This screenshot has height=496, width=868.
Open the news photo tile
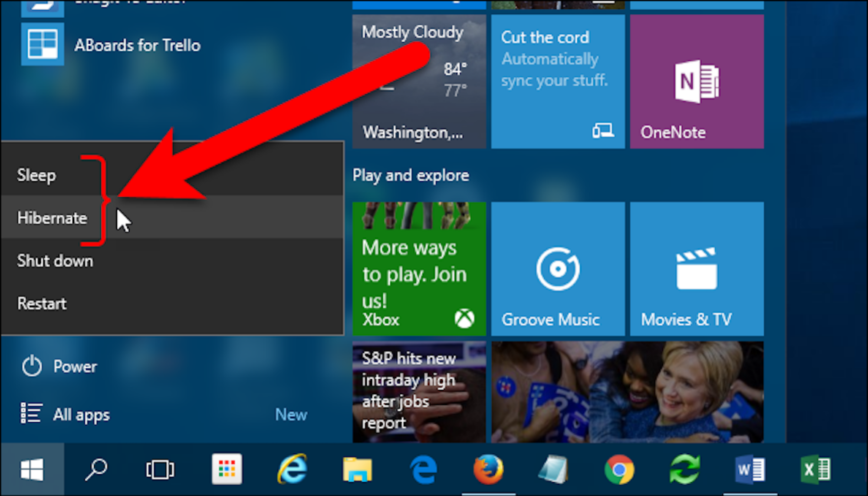[x=627, y=392]
